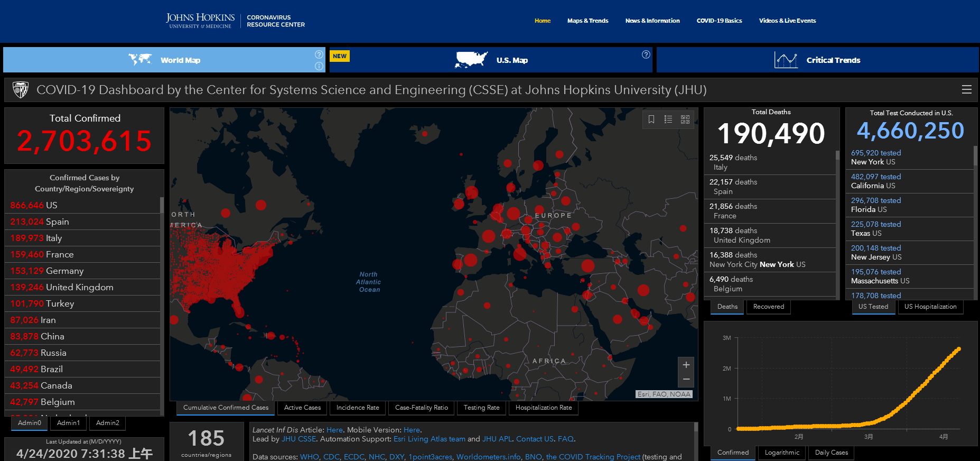Zoom out on the map with minus
The width and height of the screenshot is (980, 461).
[x=686, y=379]
